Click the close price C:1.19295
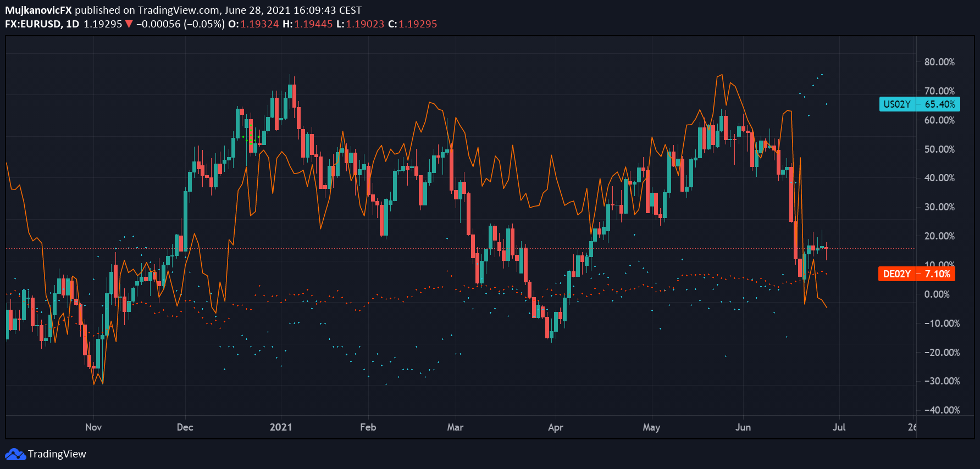980x469 pixels. 413,24
